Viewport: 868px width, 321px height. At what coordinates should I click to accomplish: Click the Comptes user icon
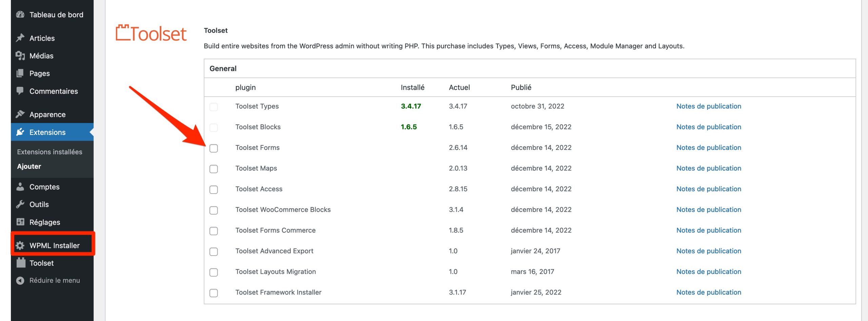coord(20,186)
